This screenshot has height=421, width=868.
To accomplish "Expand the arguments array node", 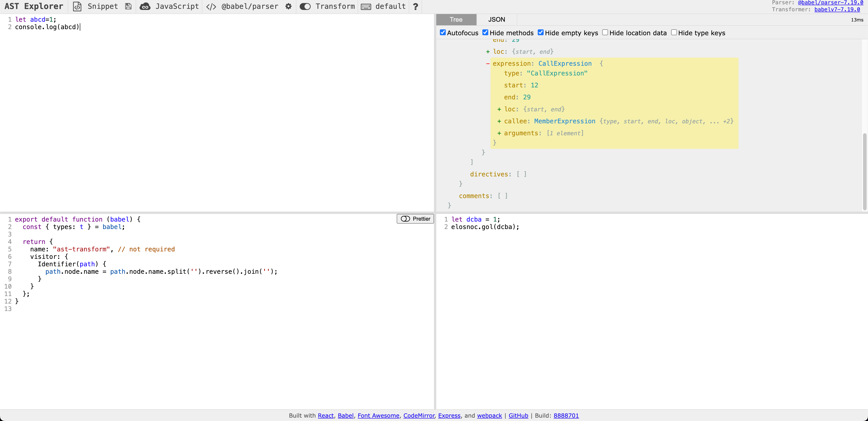I will (499, 133).
